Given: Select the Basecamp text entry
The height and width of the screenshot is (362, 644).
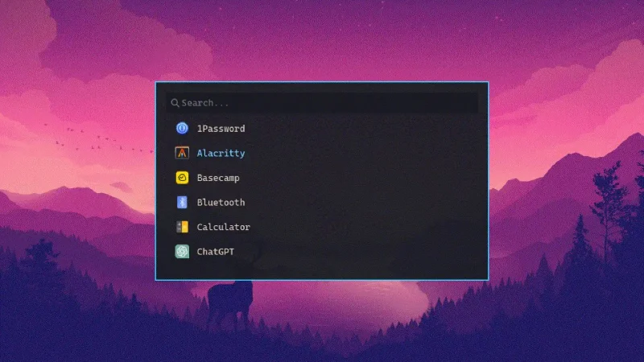Looking at the screenshot, I should coord(218,178).
